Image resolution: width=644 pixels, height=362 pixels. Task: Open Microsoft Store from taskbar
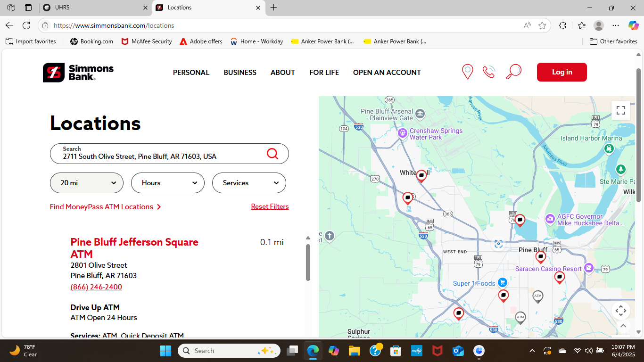point(396,351)
